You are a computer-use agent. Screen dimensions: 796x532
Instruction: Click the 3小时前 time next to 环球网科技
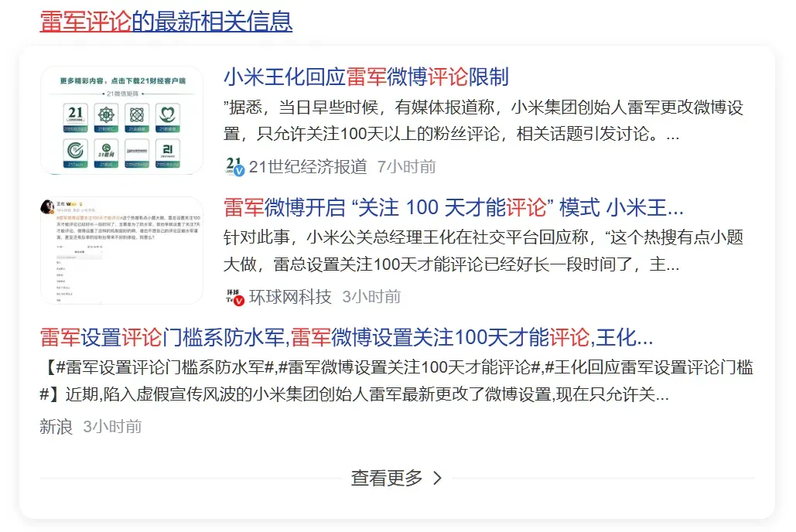coord(371,296)
